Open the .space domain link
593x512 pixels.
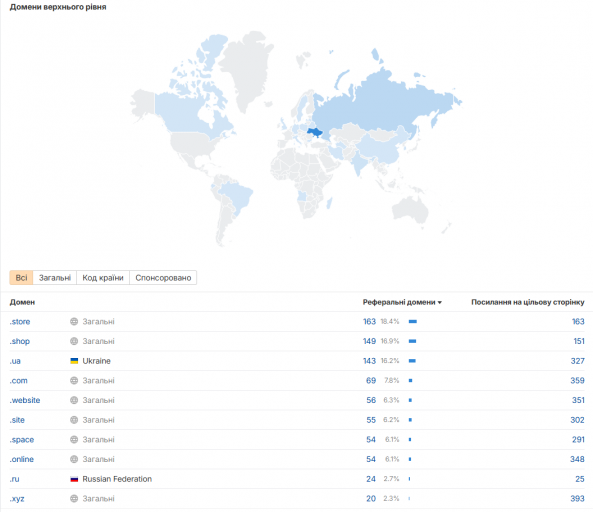[22, 439]
